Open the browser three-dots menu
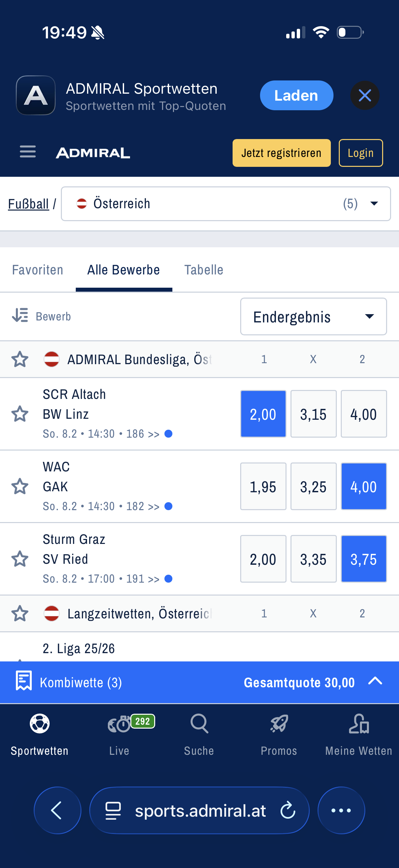 click(x=341, y=810)
